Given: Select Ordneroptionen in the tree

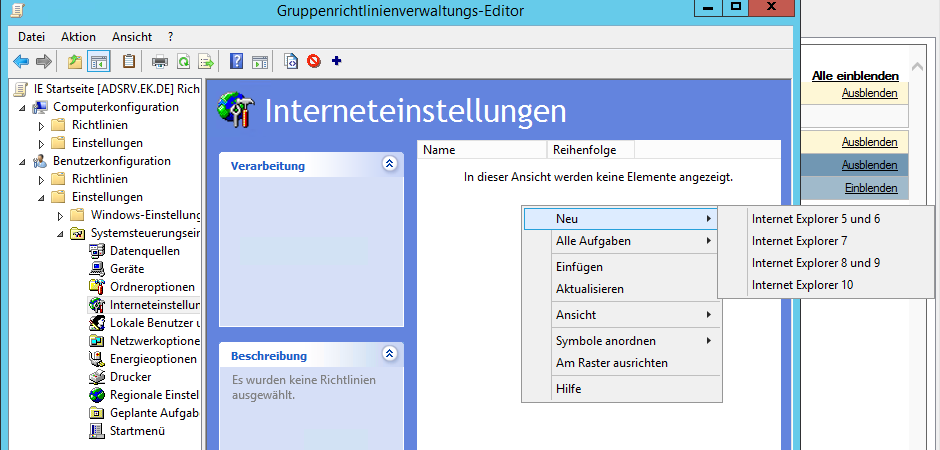Looking at the screenshot, I should pos(152,287).
